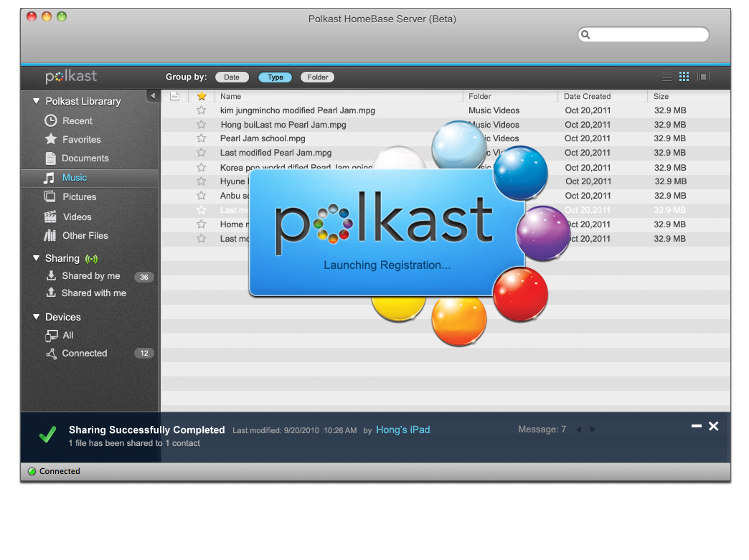Click the Pictures icon in sidebar

(50, 196)
